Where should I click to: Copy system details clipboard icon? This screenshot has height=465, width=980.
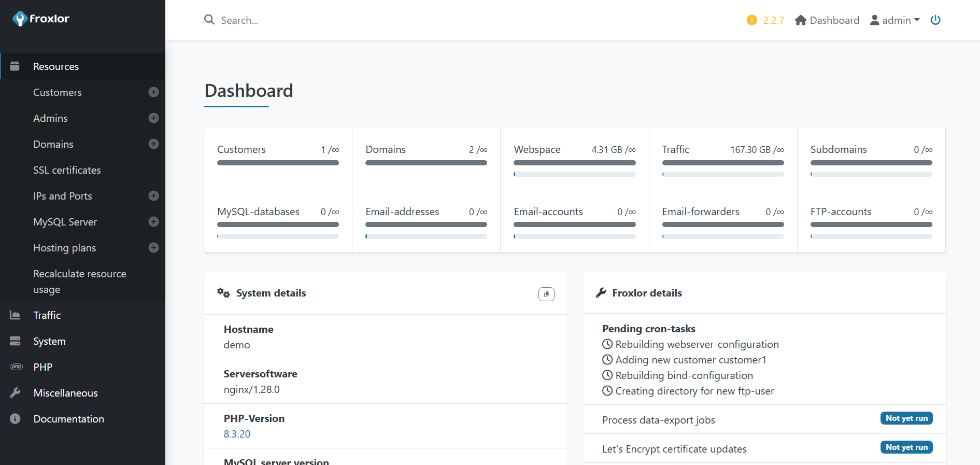[x=546, y=294]
